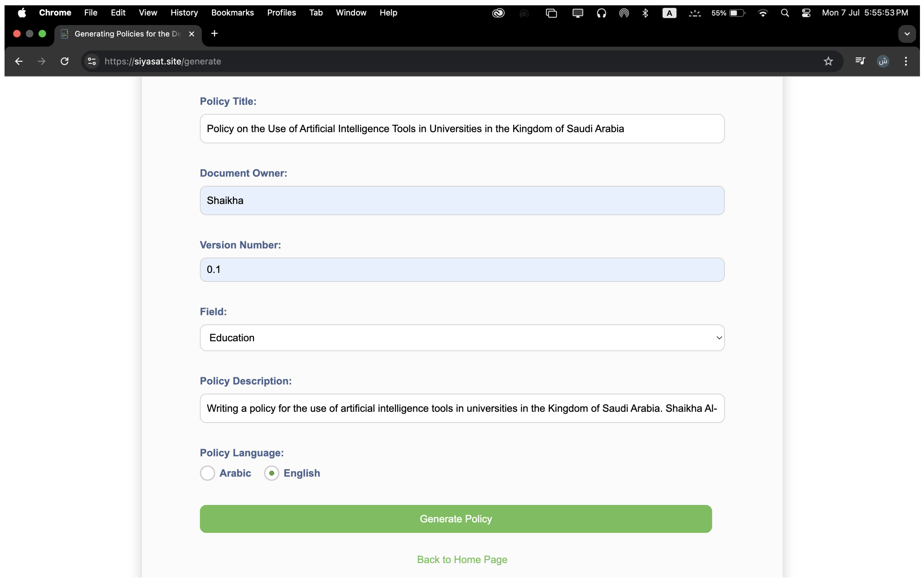This screenshot has width=924, height=583.
Task: Open the Profiles menu in the menu bar
Action: [281, 13]
